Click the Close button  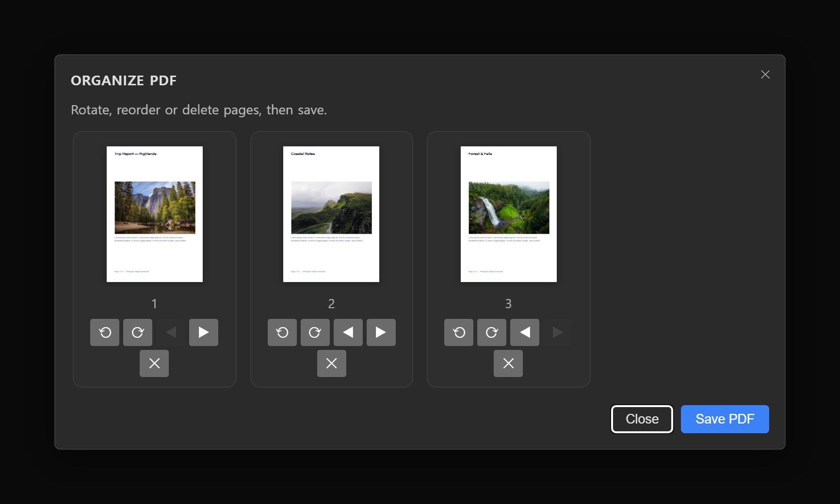click(x=642, y=419)
